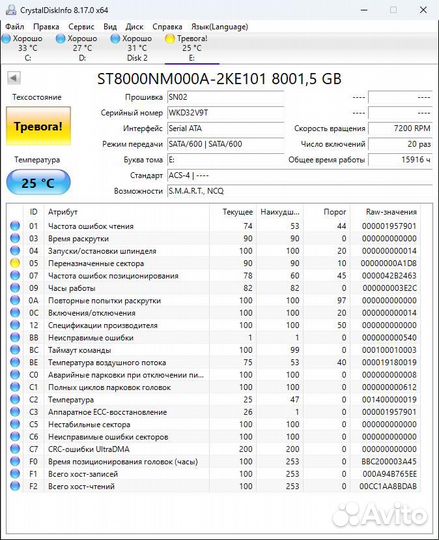Select raw value 00CC1AA8BDAB
The height and width of the screenshot is (540, 439).
(388, 486)
